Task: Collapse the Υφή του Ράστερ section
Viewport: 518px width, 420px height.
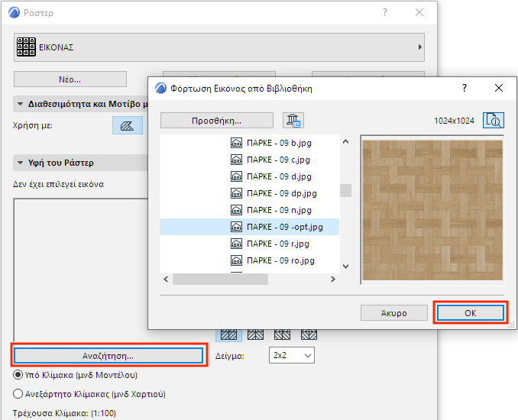Action: 20,163
